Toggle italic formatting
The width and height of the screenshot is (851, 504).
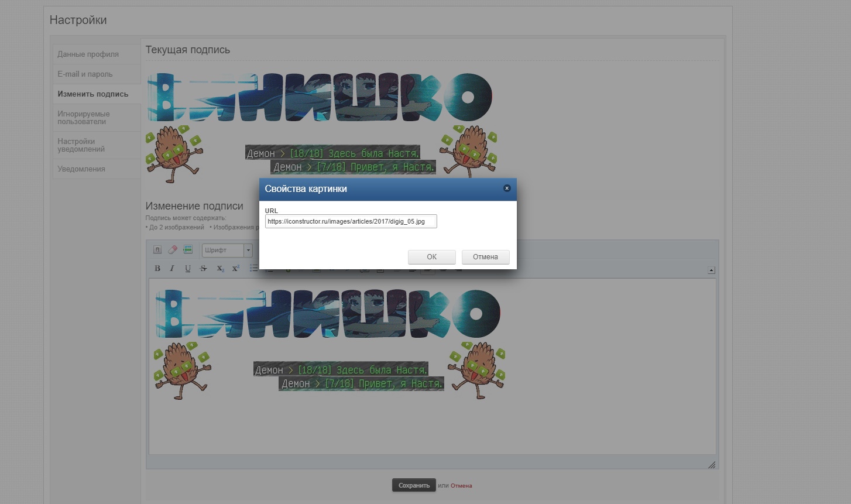(x=172, y=268)
